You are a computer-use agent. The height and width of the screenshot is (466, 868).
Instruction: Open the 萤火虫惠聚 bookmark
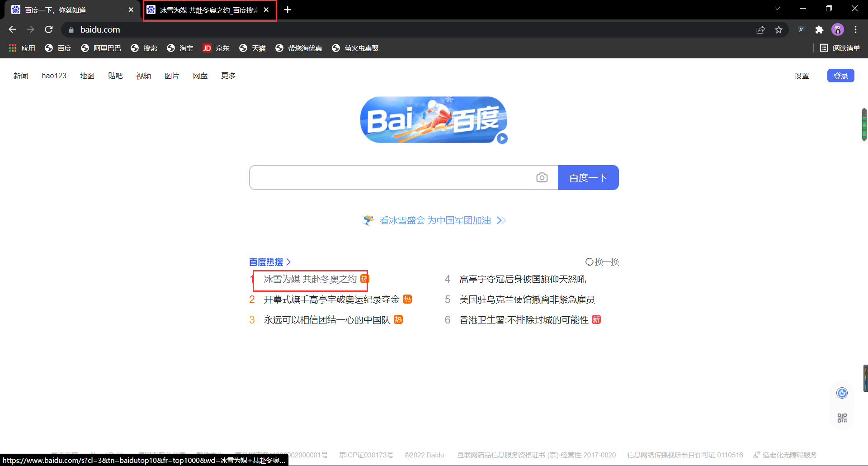point(355,48)
